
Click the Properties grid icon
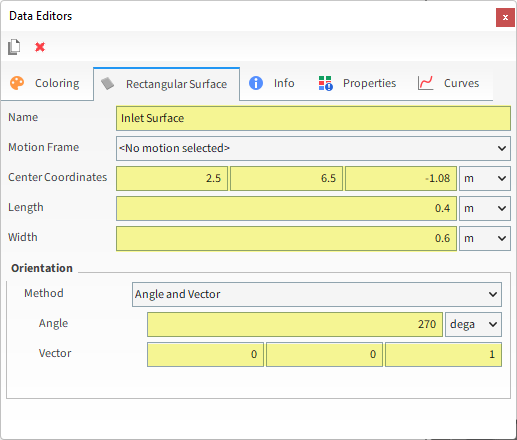pos(325,83)
